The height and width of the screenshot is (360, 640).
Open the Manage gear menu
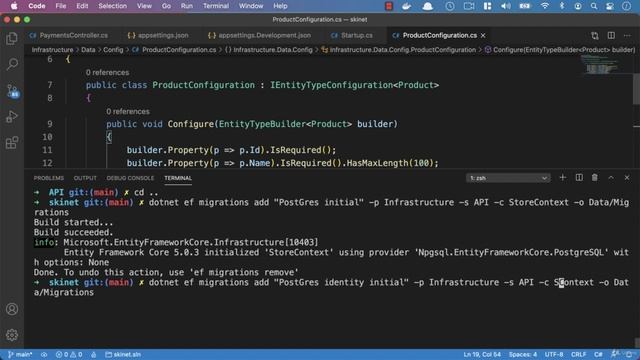[x=12, y=335]
